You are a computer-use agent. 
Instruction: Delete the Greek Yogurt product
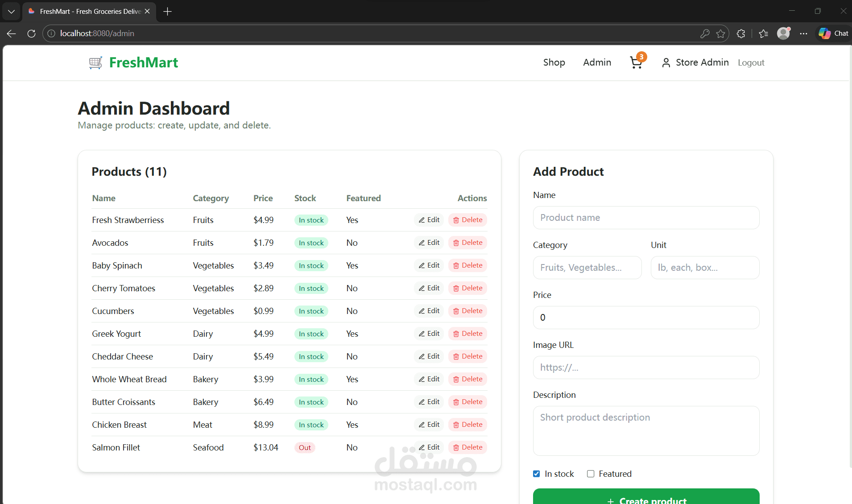(x=468, y=334)
